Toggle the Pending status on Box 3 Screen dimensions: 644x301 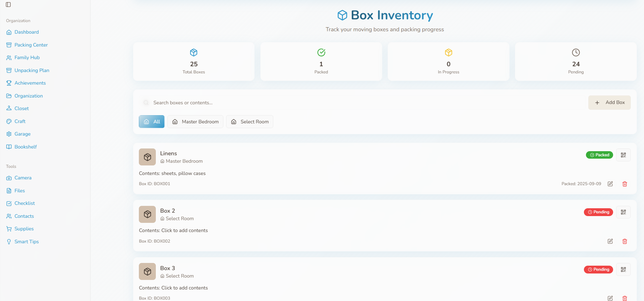coord(598,270)
